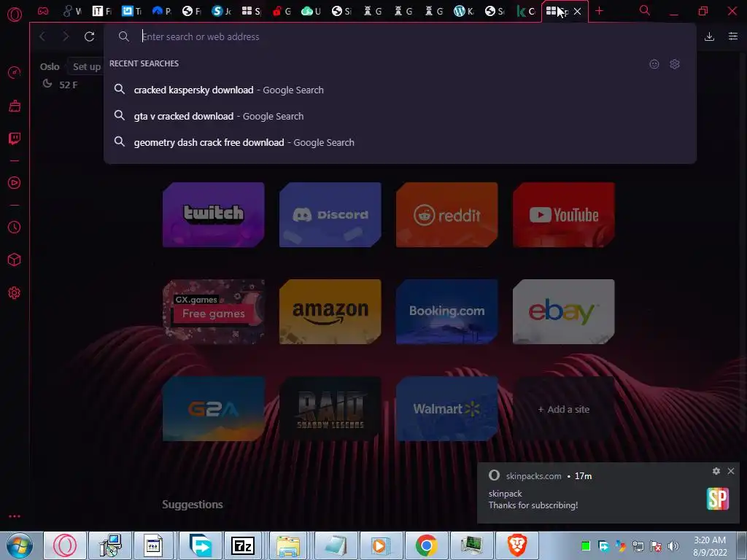Open the Twitch speed dial tile
Image resolution: width=747 pixels, height=560 pixels.
(x=214, y=215)
